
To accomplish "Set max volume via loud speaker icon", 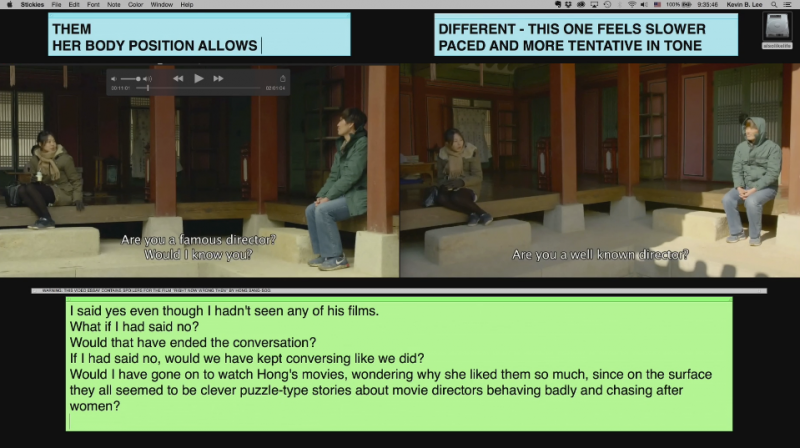I will pyautogui.click(x=148, y=78).
